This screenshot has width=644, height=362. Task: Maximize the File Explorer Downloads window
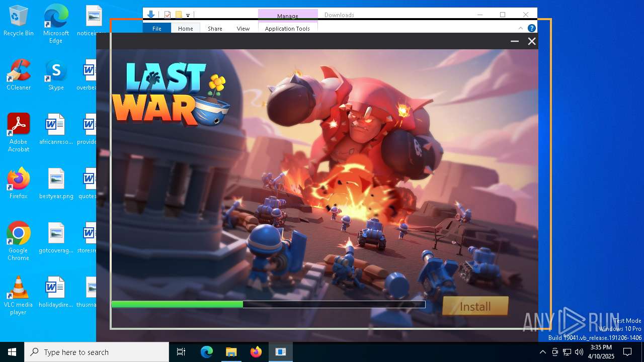(503, 15)
